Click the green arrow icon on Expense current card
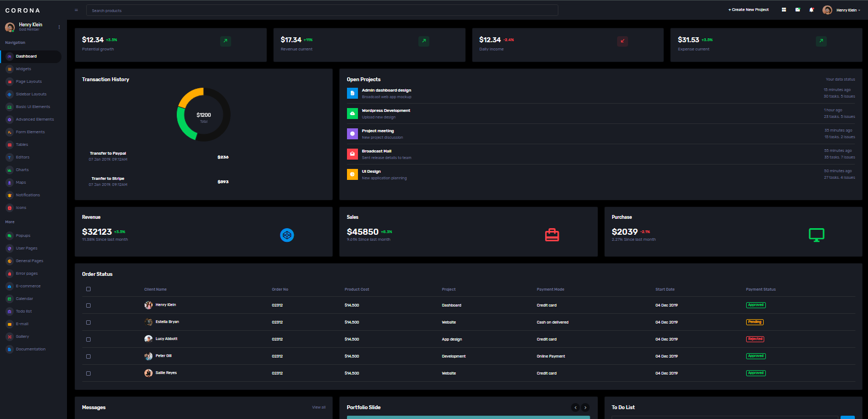 pyautogui.click(x=821, y=41)
